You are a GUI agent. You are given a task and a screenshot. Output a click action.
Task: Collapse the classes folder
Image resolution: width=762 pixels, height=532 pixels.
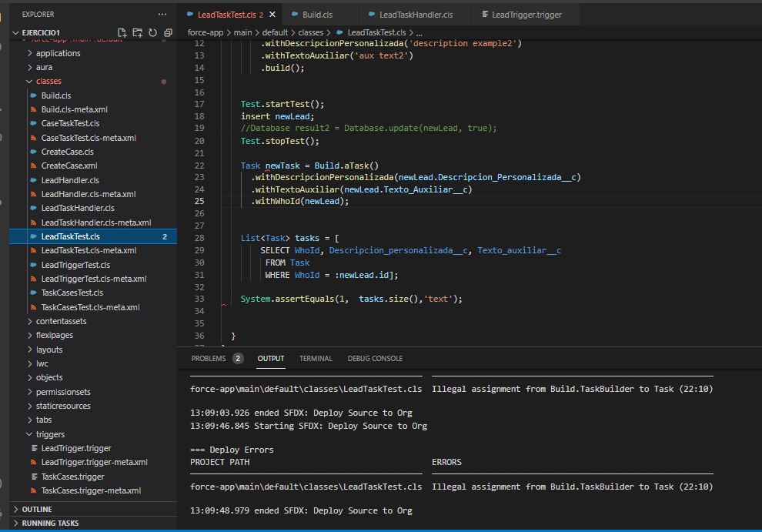[49, 81]
